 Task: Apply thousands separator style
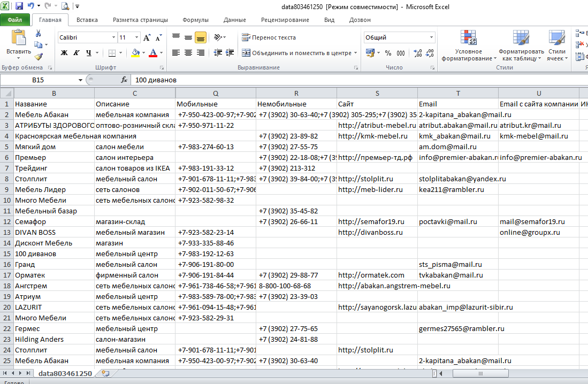tap(401, 53)
